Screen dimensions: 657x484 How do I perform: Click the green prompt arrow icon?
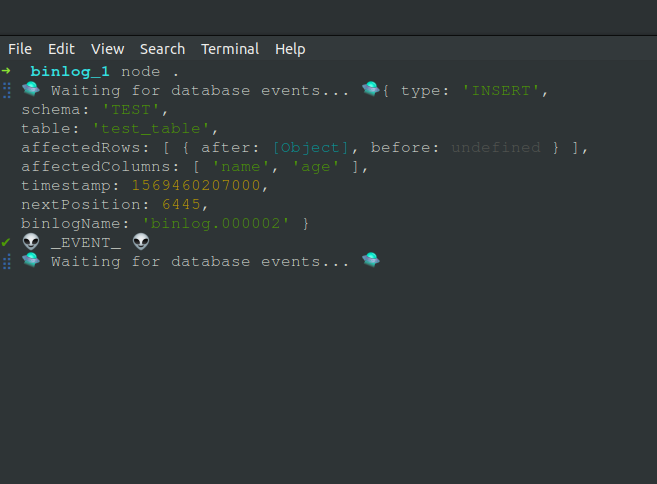(6, 71)
